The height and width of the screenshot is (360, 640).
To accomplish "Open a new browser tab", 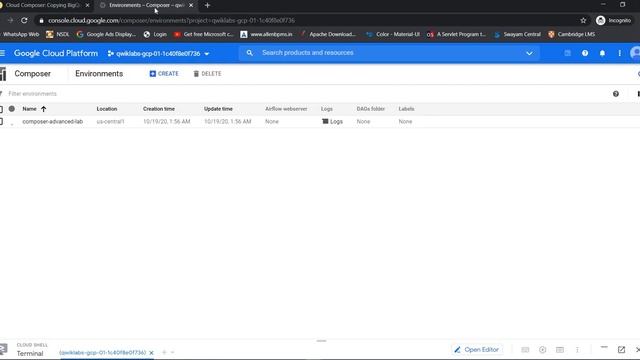I will click(207, 5).
